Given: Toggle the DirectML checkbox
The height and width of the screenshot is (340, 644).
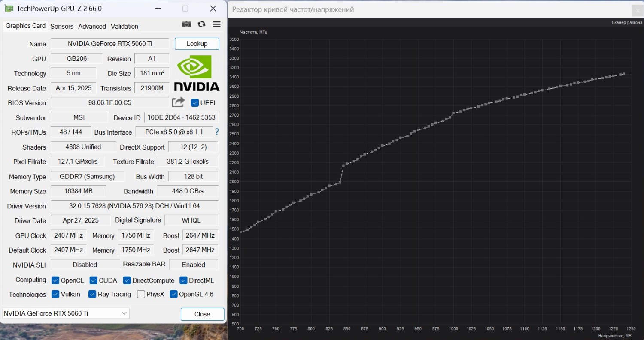Looking at the screenshot, I should [x=183, y=280].
